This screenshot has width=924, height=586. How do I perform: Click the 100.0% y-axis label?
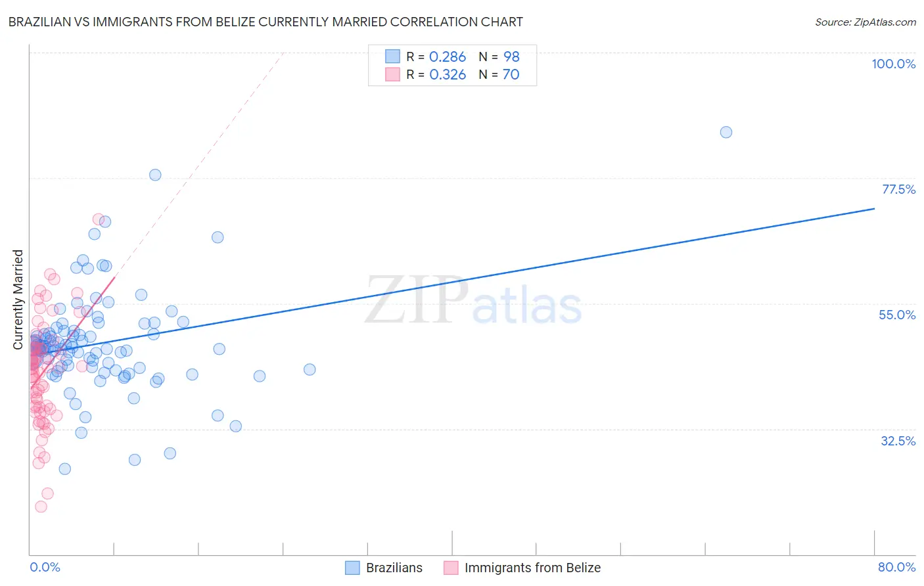(893, 64)
